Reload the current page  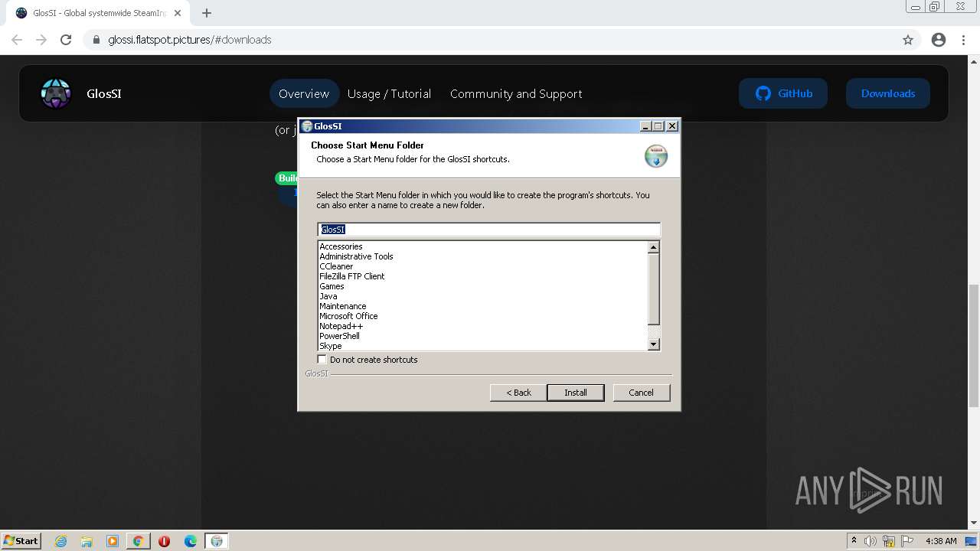(66, 40)
